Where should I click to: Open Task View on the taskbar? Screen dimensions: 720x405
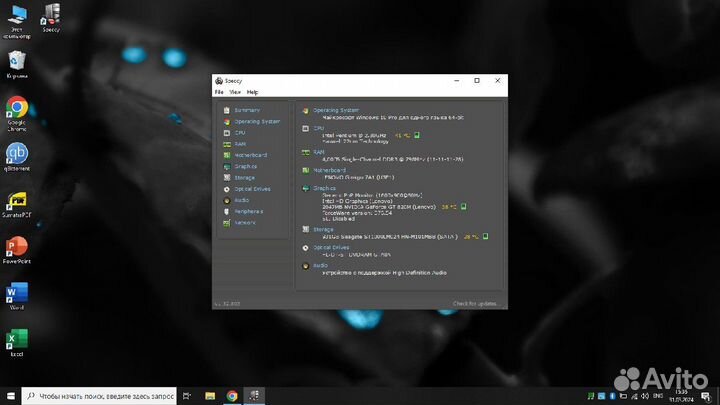pos(187,396)
